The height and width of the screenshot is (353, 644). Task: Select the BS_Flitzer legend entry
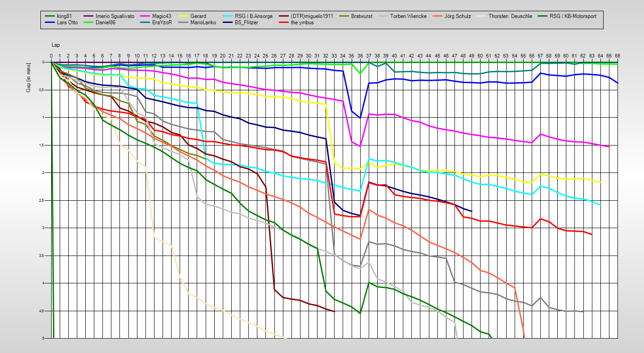(x=247, y=22)
